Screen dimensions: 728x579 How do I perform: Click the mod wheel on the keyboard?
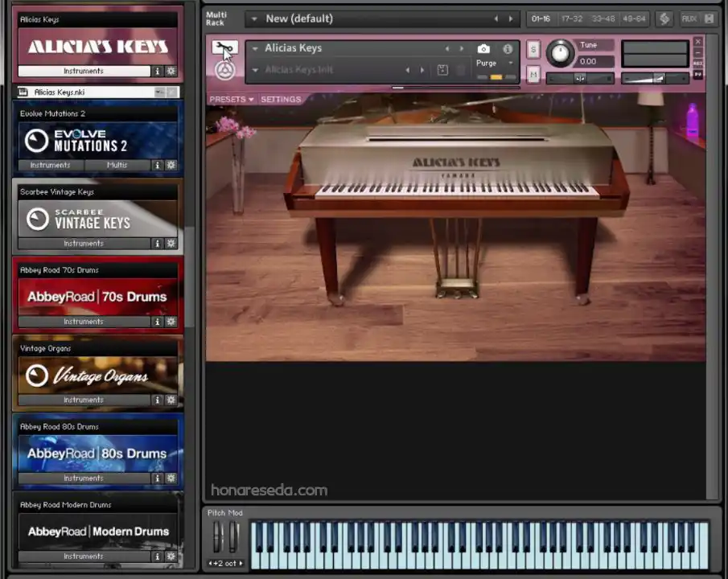coord(234,536)
